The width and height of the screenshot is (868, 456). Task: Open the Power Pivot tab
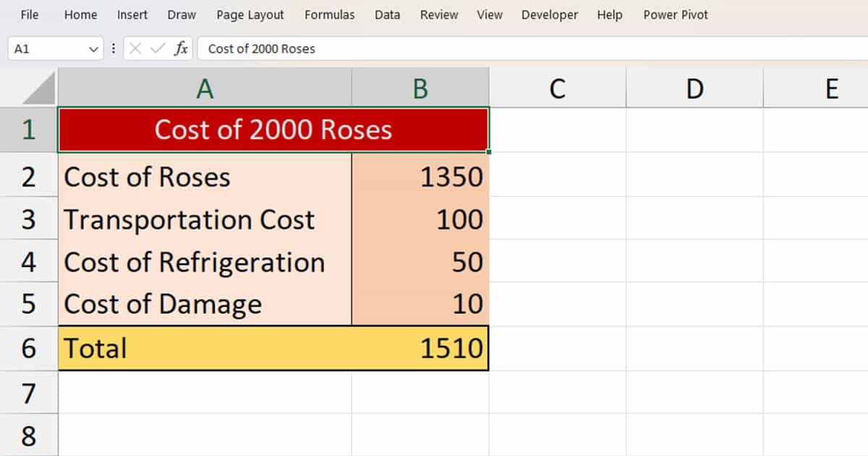coord(675,14)
